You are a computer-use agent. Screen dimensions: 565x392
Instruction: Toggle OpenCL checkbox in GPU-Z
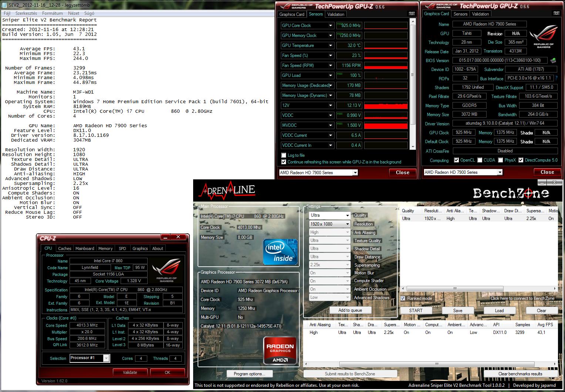click(x=456, y=160)
